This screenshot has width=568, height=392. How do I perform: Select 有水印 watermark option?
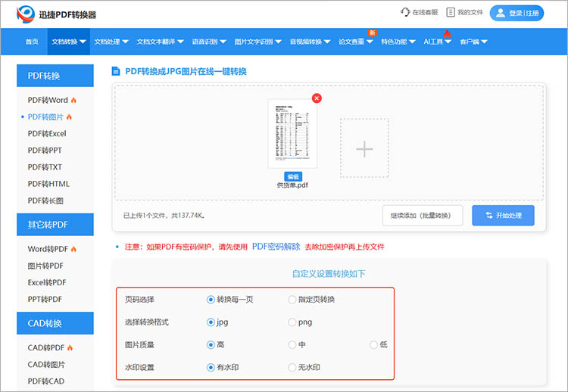pos(211,367)
